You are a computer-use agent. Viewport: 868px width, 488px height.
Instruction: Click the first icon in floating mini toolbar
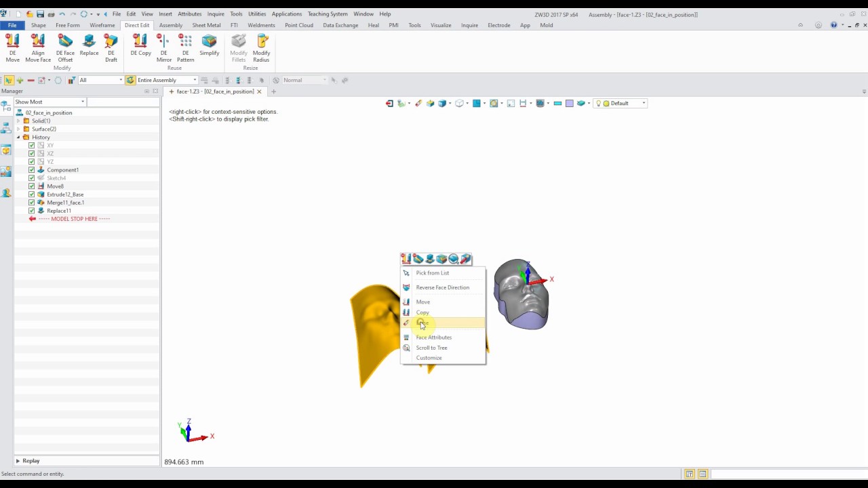pyautogui.click(x=406, y=259)
